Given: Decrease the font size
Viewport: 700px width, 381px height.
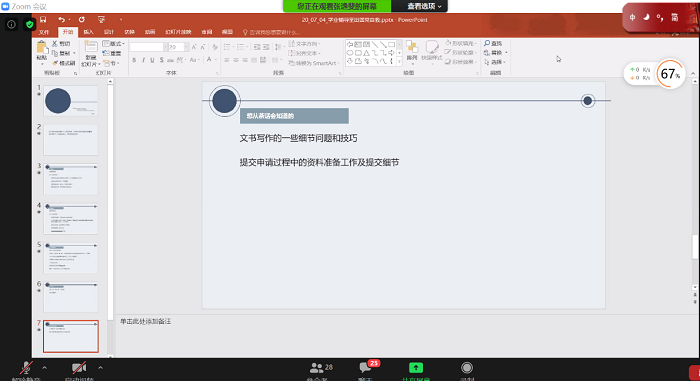Looking at the screenshot, I should 203,47.
